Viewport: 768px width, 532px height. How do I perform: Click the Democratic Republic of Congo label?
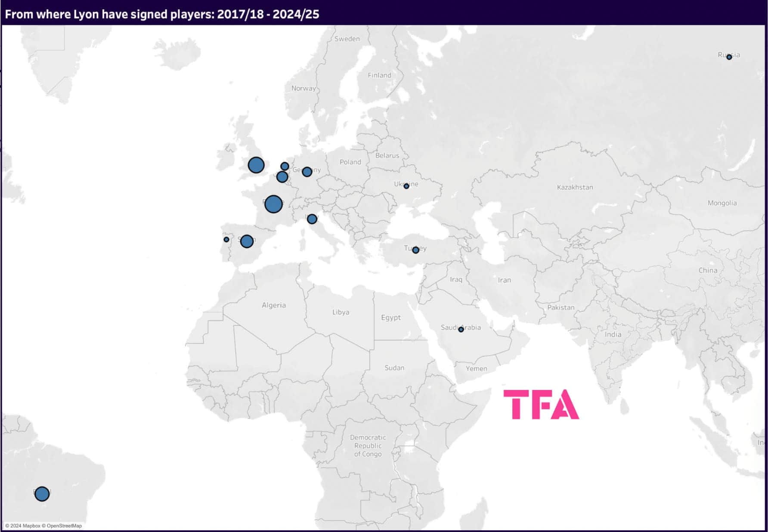pyautogui.click(x=368, y=445)
